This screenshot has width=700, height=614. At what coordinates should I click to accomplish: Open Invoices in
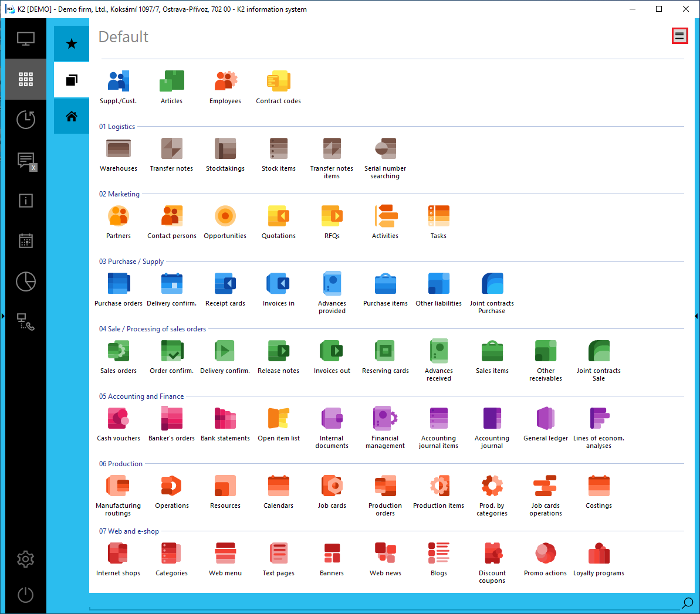(x=278, y=290)
